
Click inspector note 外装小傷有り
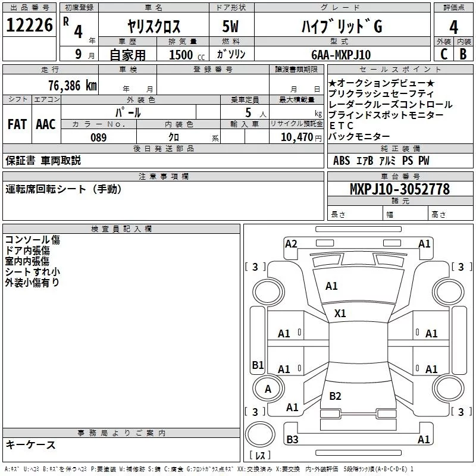point(32,282)
